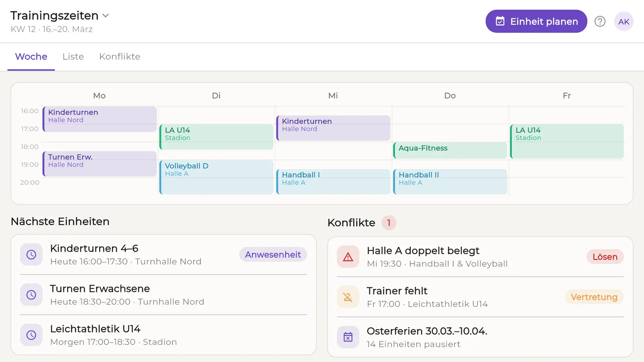This screenshot has height=362, width=644.
Task: Click the KW 12 date range subtitle
Action: pos(52,29)
